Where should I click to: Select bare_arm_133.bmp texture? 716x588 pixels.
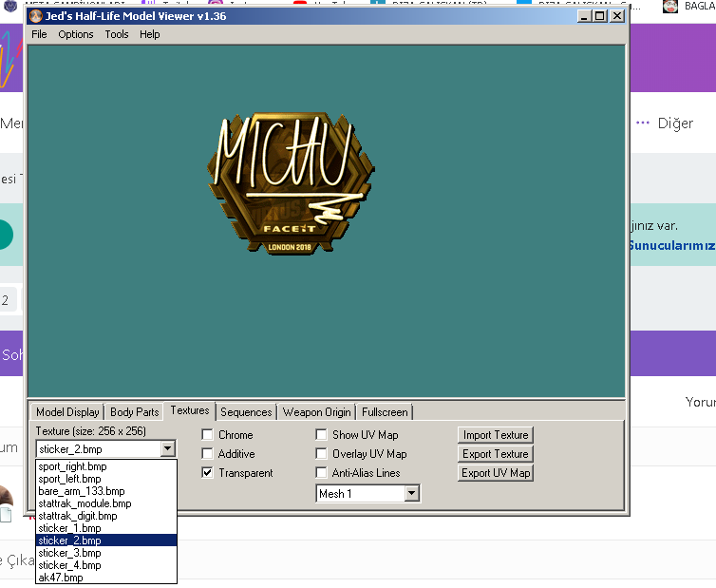106,491
